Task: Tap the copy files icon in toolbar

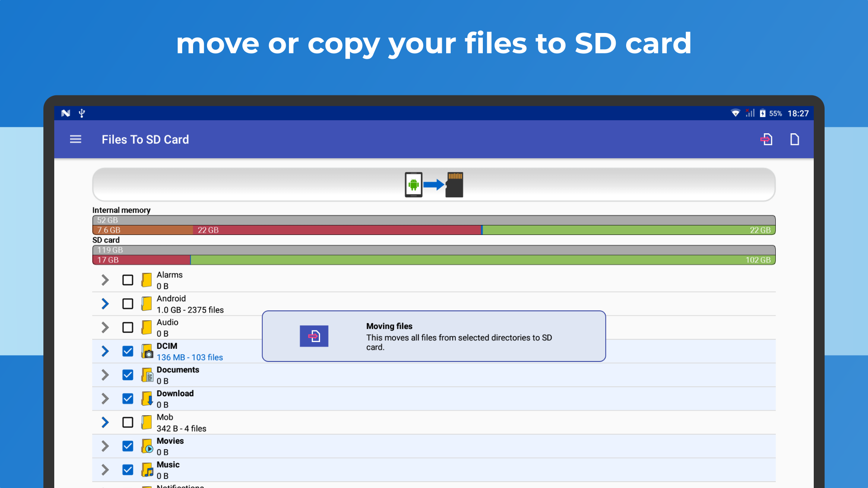Action: coord(794,139)
